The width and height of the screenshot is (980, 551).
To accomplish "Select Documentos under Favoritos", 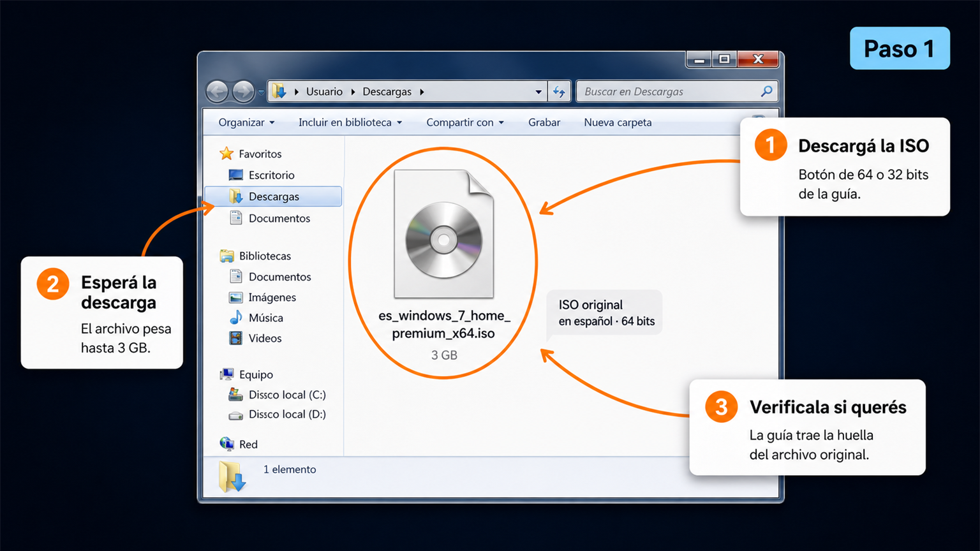I will [279, 218].
